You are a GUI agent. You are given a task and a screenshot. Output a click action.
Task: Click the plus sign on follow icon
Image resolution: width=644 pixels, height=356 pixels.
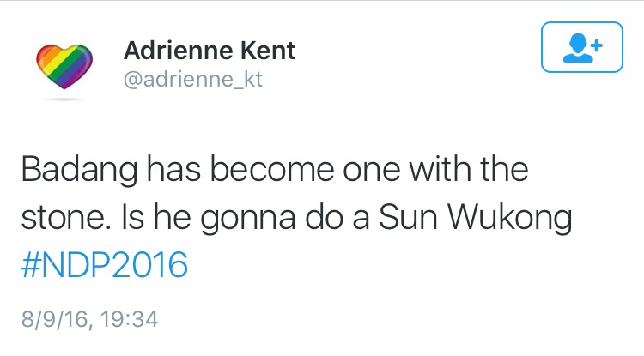(596, 42)
